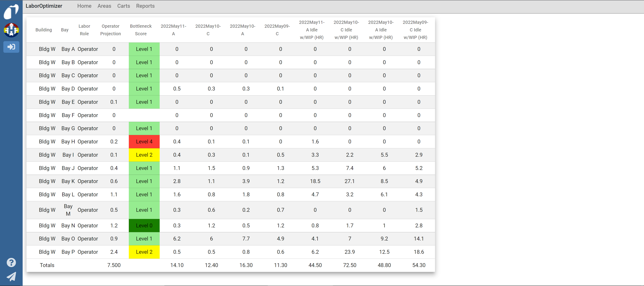Click the 2022May11-A Idle w/WIP header
644x286 pixels.
coord(311,30)
